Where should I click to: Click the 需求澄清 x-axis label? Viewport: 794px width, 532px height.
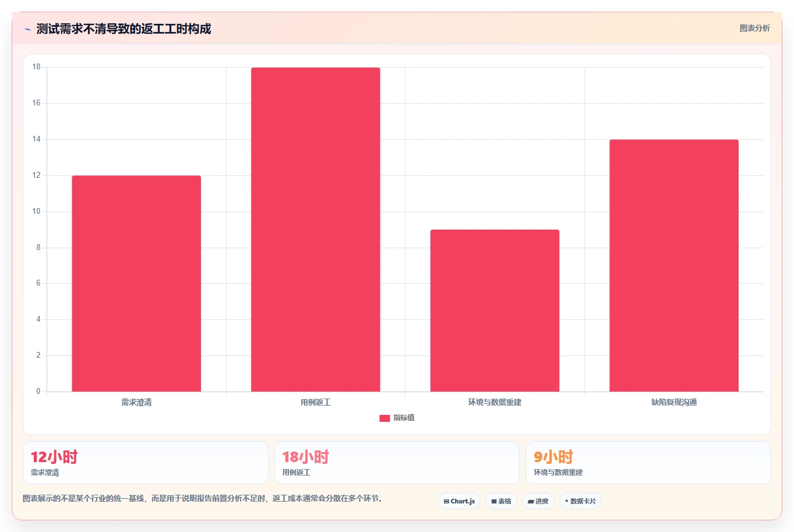click(x=136, y=402)
